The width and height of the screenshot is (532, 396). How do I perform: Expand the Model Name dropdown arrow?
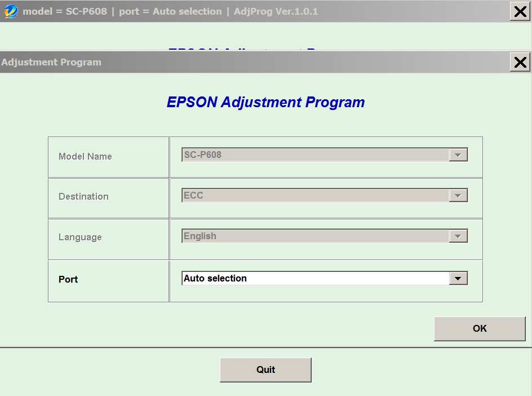[x=458, y=155]
